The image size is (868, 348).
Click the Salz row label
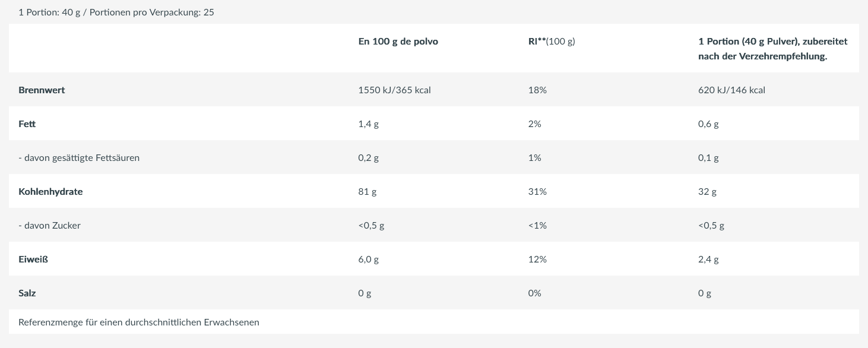27,293
